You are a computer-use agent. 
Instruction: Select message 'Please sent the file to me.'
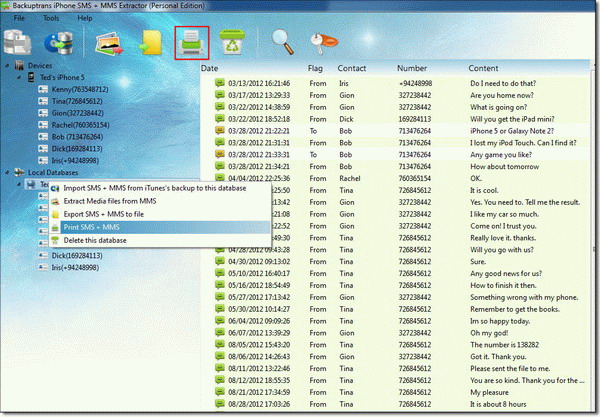(510, 368)
